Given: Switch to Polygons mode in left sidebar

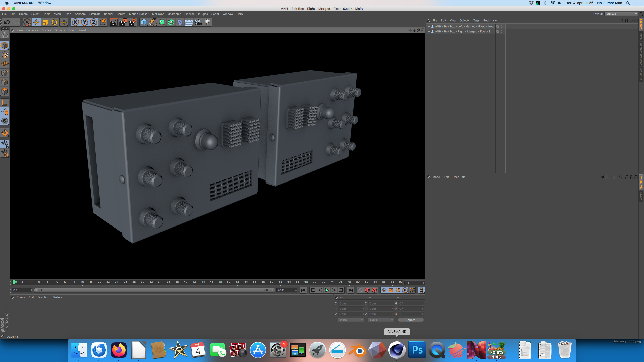Looking at the screenshot, I should [5, 92].
